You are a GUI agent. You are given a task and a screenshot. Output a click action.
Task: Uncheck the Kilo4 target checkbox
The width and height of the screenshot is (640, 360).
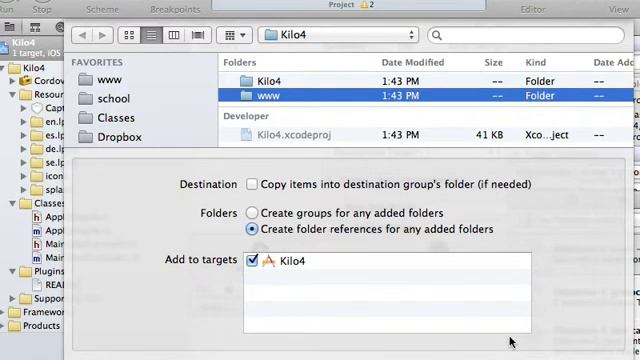point(252,260)
